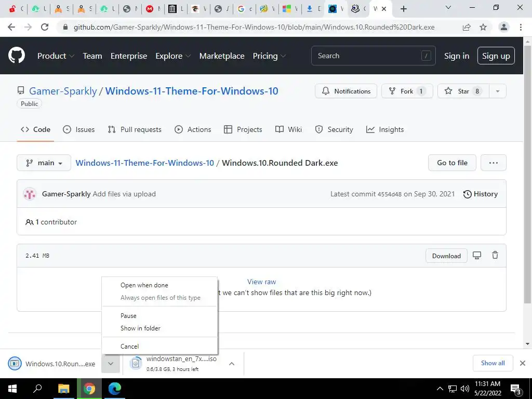Open the commit History link
The image size is (532, 399).
(481, 194)
